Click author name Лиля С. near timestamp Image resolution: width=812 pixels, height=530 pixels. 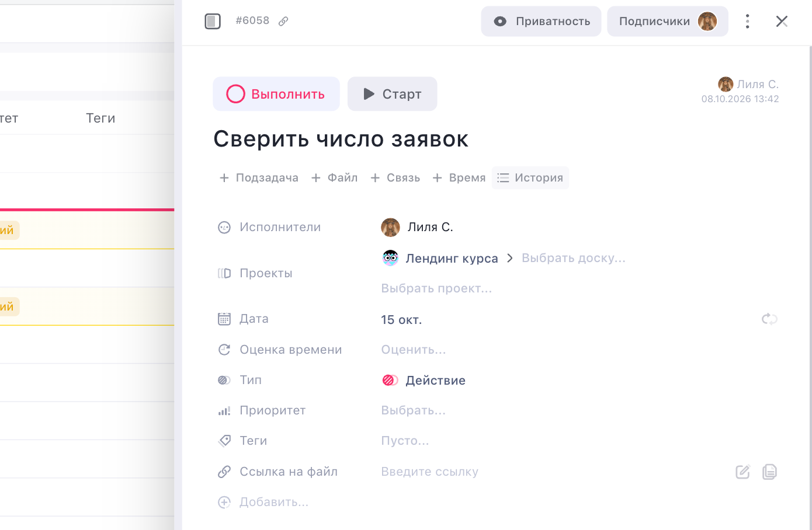click(758, 84)
